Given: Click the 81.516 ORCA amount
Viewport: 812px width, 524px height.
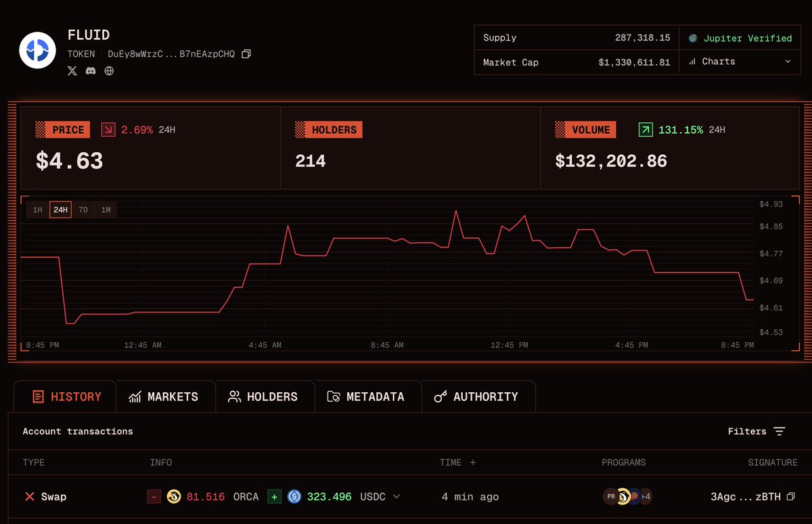Looking at the screenshot, I should click(206, 496).
